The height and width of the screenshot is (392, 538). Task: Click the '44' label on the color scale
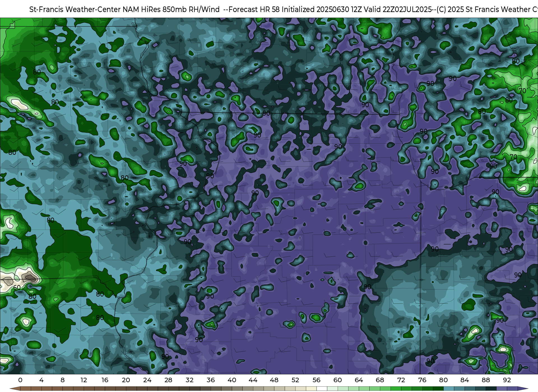253,380
